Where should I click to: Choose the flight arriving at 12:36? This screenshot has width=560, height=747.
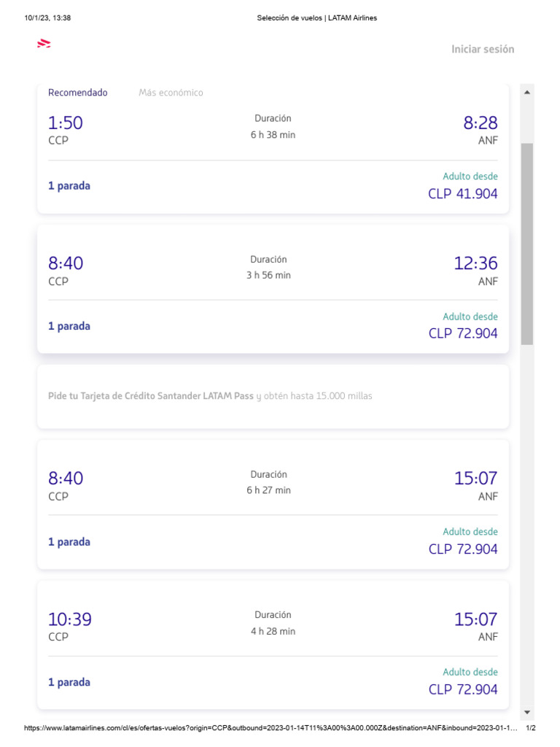click(x=273, y=289)
